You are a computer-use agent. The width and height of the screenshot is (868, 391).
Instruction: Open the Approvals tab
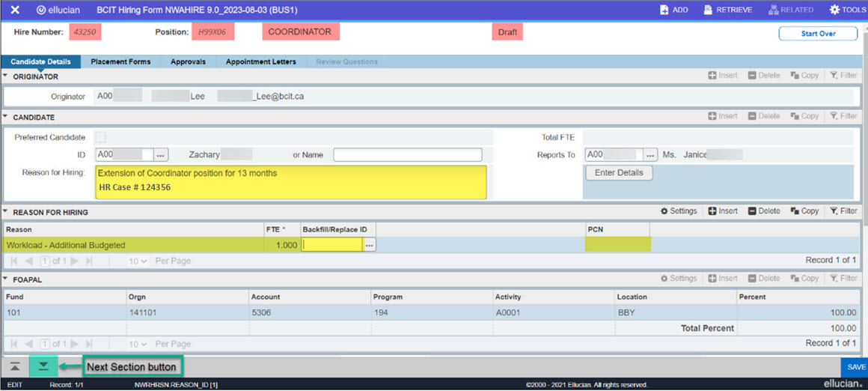click(x=188, y=61)
